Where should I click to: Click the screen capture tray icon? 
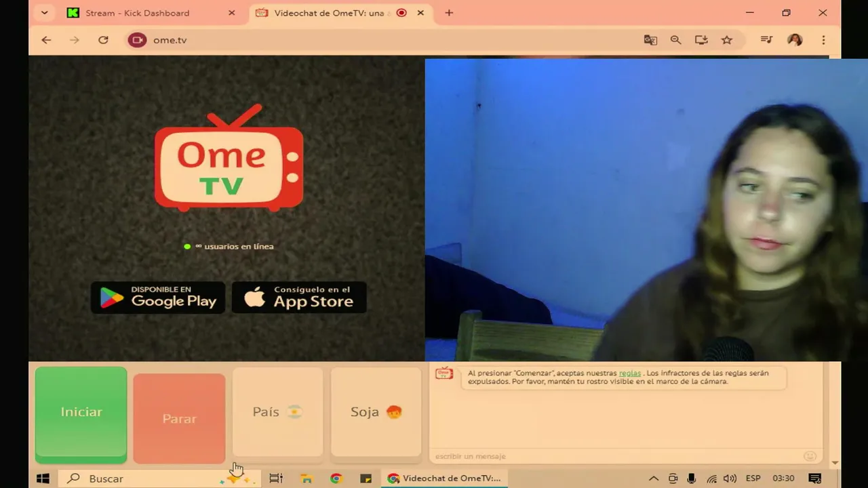[673, 479]
